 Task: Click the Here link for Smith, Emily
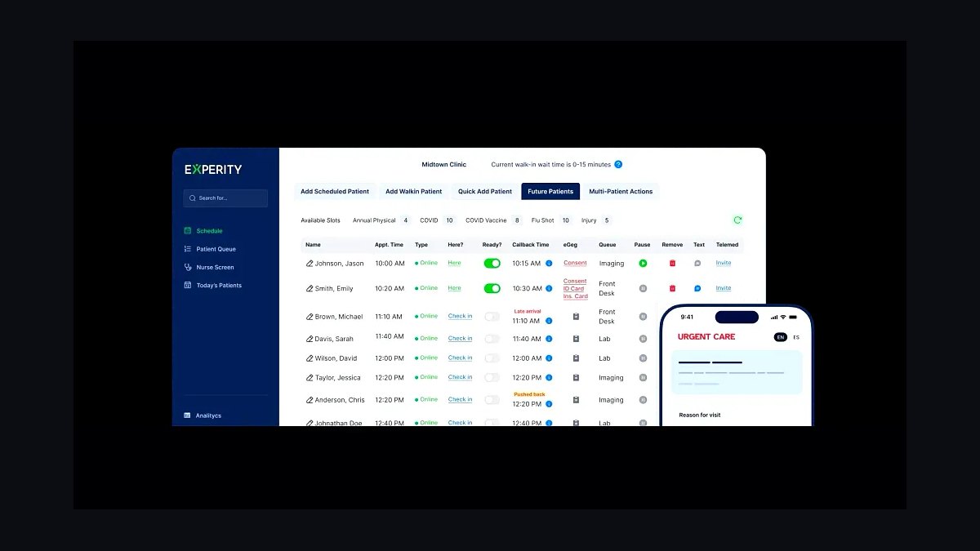coord(454,288)
